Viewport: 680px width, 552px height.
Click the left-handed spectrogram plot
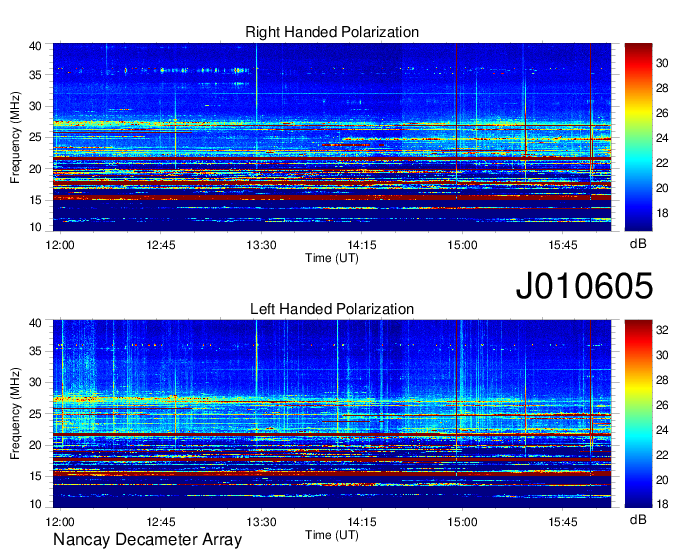(x=332, y=414)
